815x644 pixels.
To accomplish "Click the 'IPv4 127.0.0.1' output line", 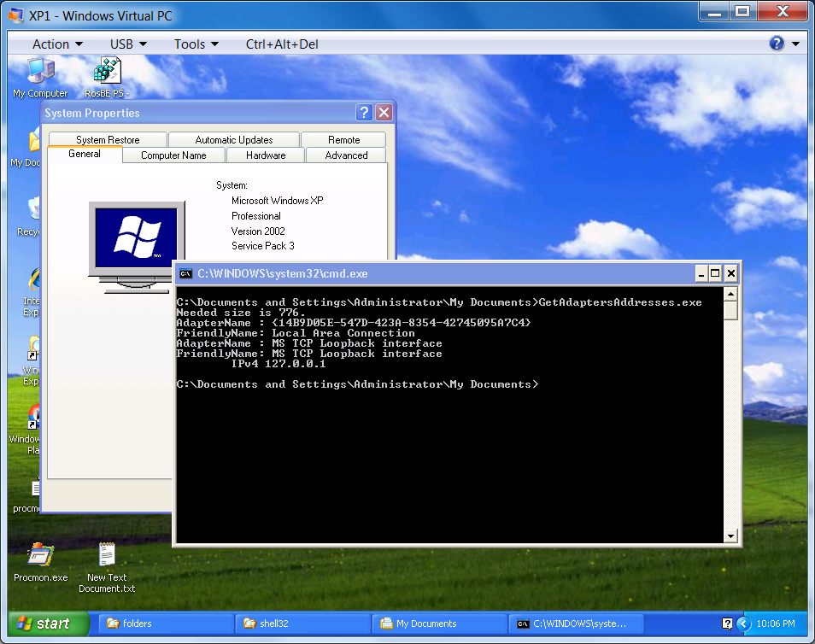I will click(279, 364).
